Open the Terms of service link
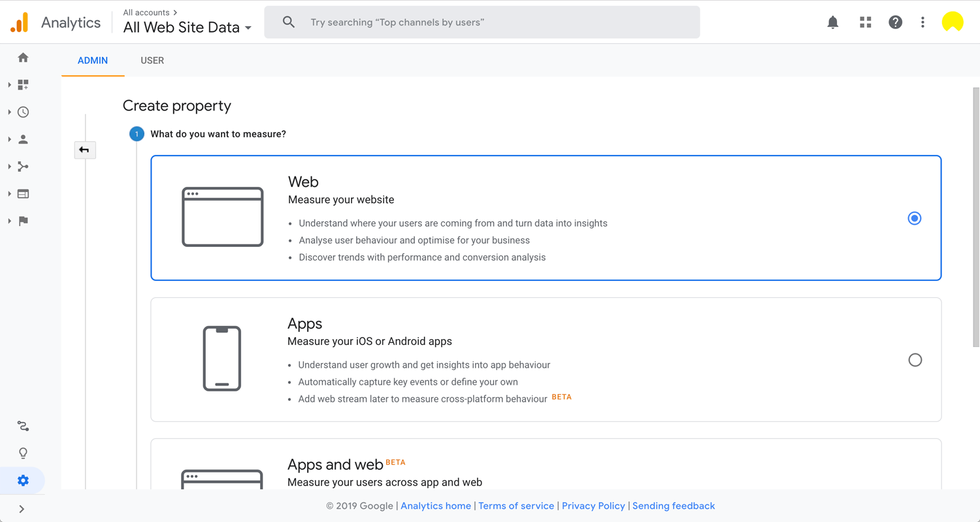Image resolution: width=980 pixels, height=522 pixels. pyautogui.click(x=516, y=506)
